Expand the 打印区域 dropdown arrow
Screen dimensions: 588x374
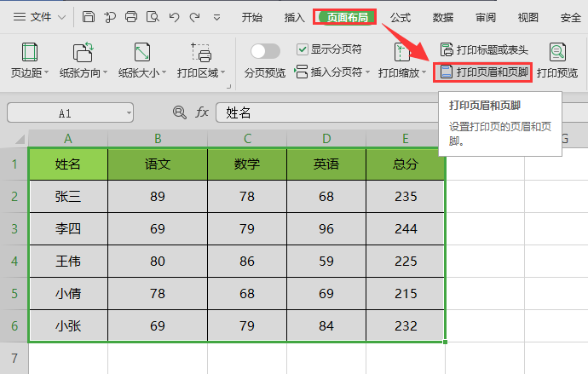click(x=222, y=72)
